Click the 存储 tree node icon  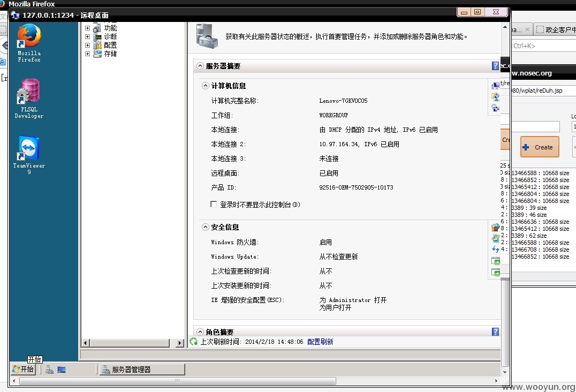(x=97, y=54)
